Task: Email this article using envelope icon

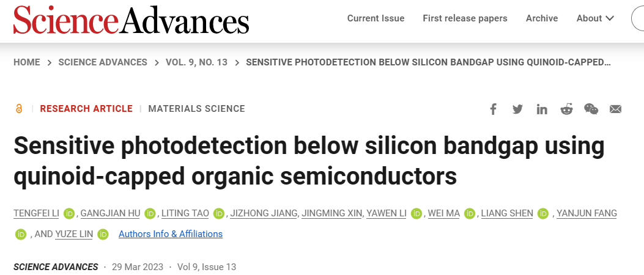Action: coord(615,109)
